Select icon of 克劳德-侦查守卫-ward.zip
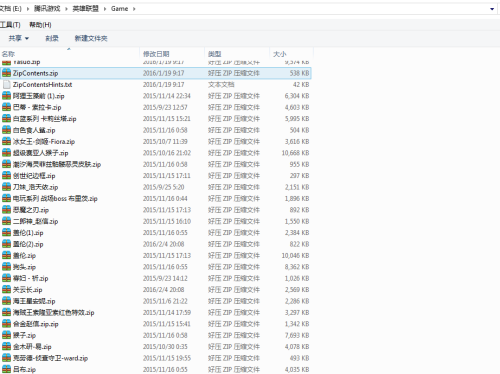This screenshot has width=500, height=374. [6, 358]
